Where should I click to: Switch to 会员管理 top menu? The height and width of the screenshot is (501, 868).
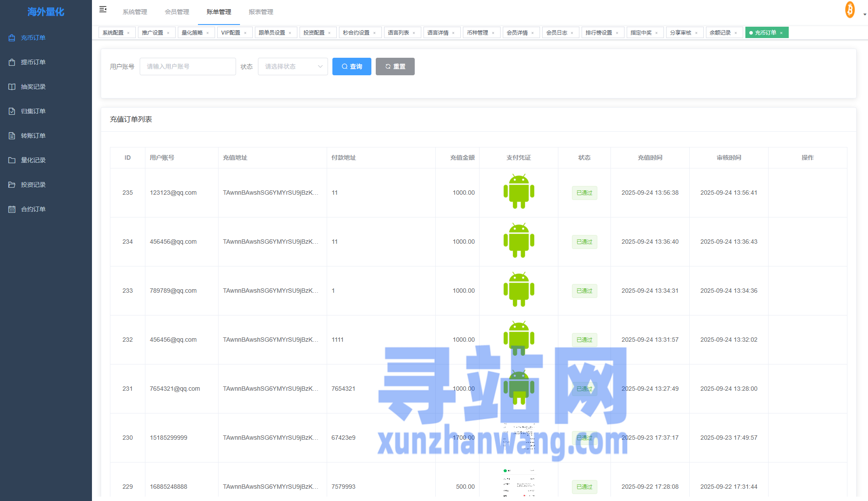click(177, 12)
